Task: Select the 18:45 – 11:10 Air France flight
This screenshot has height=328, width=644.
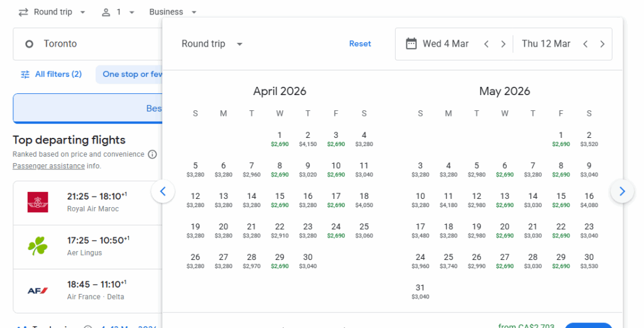Action: [88, 291]
